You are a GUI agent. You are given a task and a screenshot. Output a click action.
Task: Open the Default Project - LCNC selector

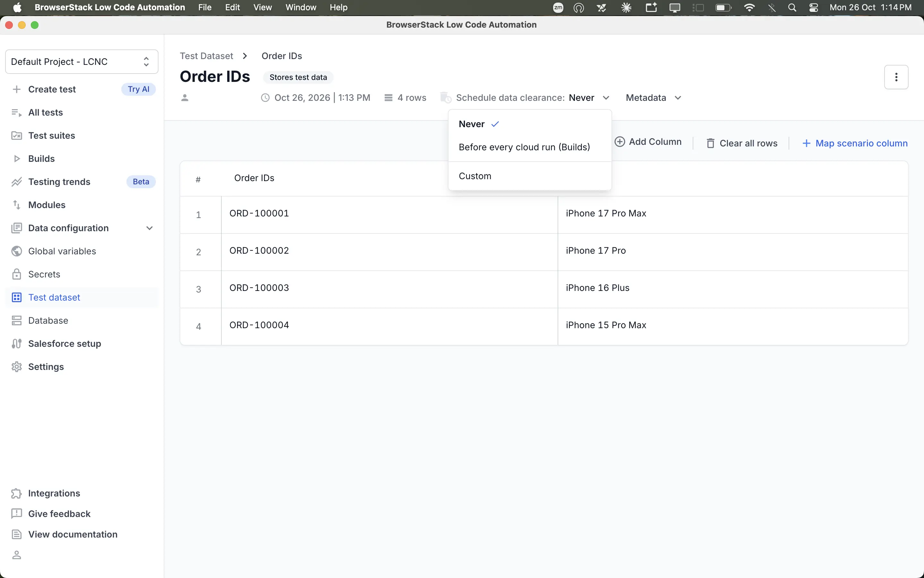coord(82,62)
